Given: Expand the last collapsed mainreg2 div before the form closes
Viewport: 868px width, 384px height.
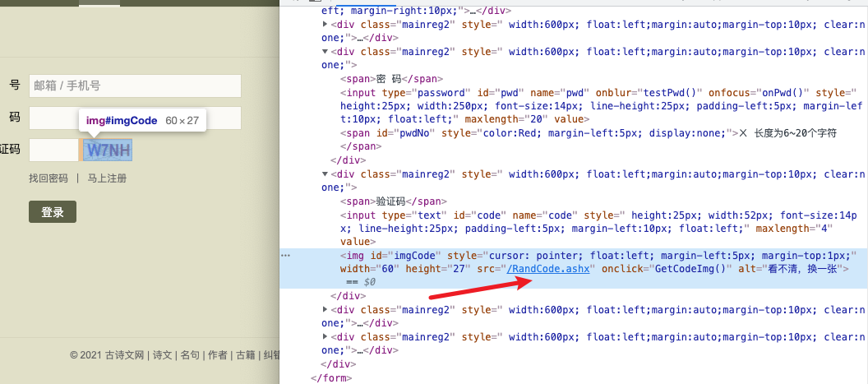Looking at the screenshot, I should (x=325, y=337).
